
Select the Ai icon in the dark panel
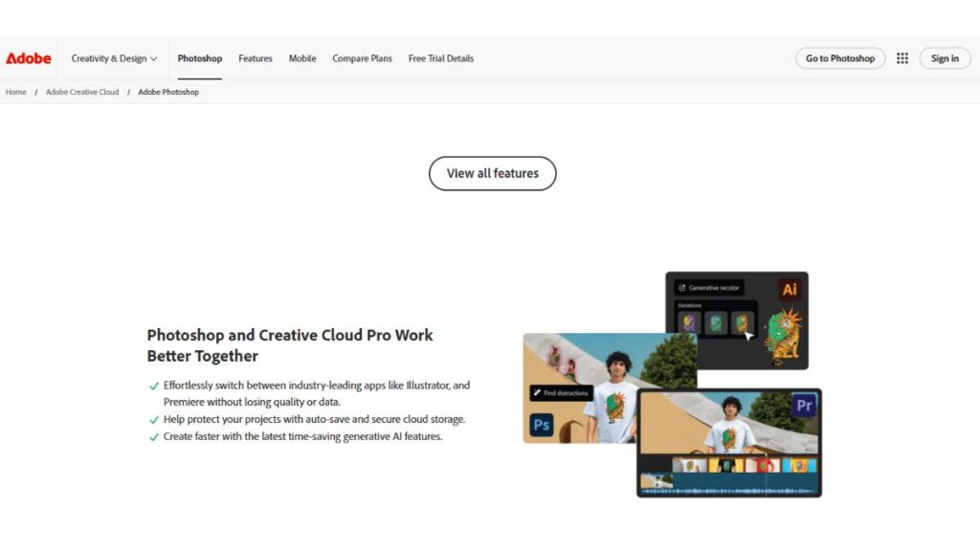point(791,288)
